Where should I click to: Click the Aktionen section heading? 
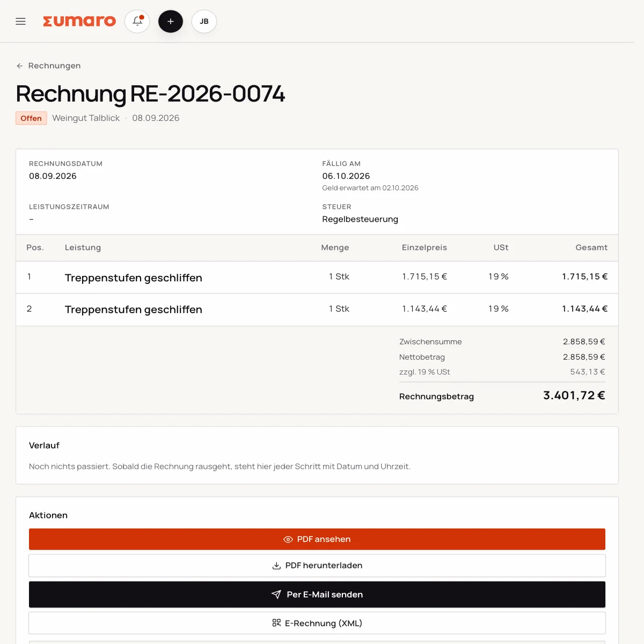pyautogui.click(x=48, y=515)
